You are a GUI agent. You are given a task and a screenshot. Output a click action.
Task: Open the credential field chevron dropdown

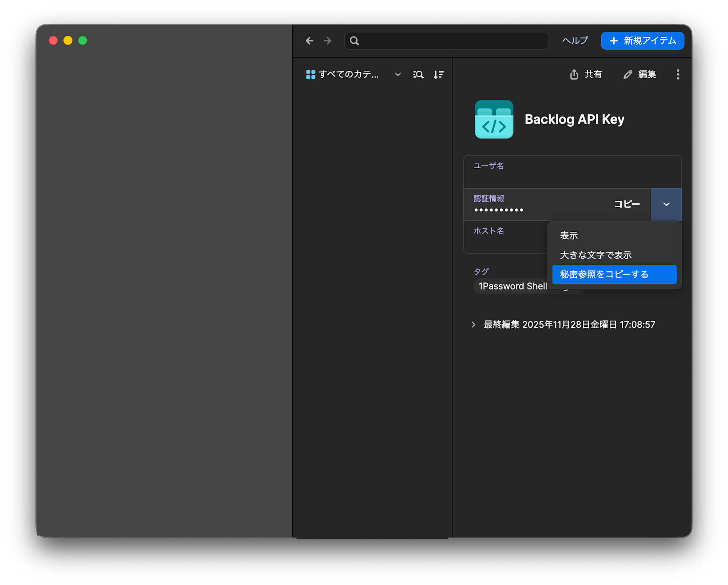point(666,204)
